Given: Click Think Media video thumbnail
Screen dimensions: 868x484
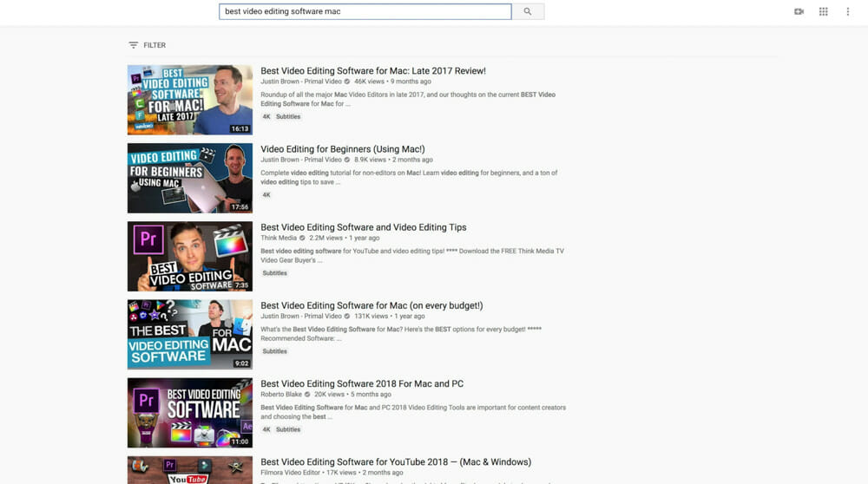Looking at the screenshot, I should [x=190, y=256].
